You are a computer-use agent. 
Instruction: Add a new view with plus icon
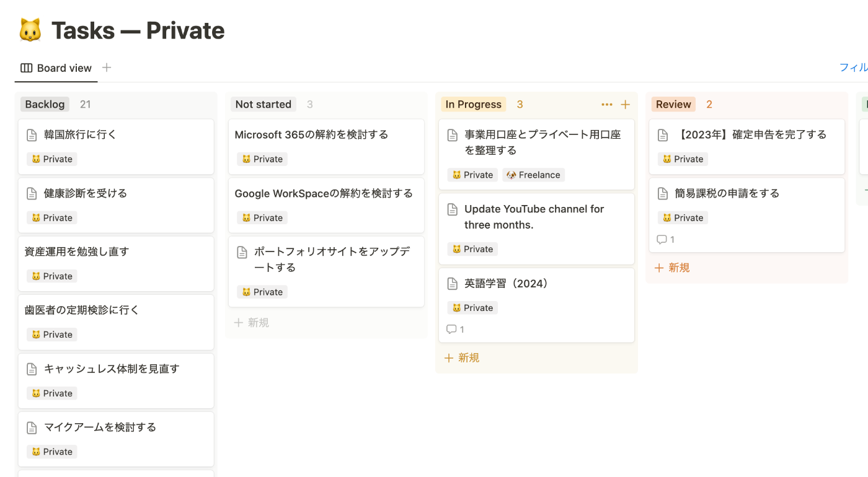click(x=107, y=68)
